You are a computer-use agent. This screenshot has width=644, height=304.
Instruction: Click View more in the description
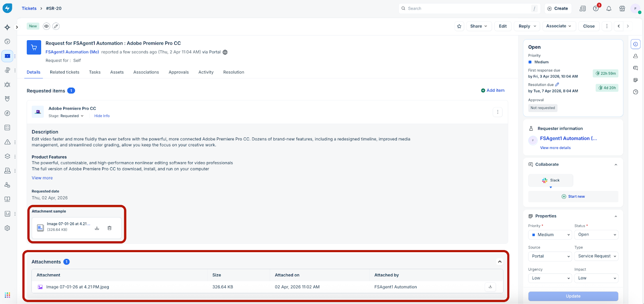click(x=42, y=178)
